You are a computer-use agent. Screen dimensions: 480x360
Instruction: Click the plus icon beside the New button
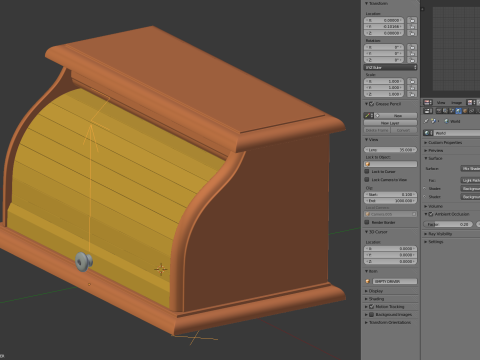[x=378, y=116]
